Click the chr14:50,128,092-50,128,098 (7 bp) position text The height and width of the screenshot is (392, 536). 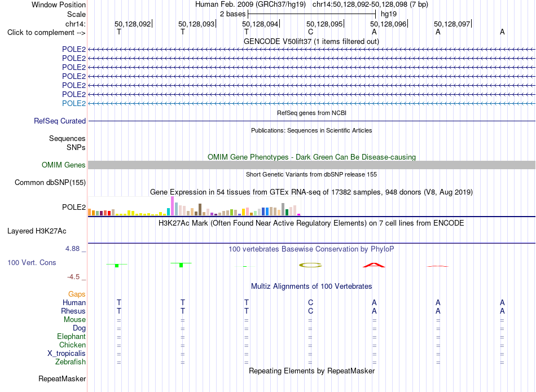(370, 5)
